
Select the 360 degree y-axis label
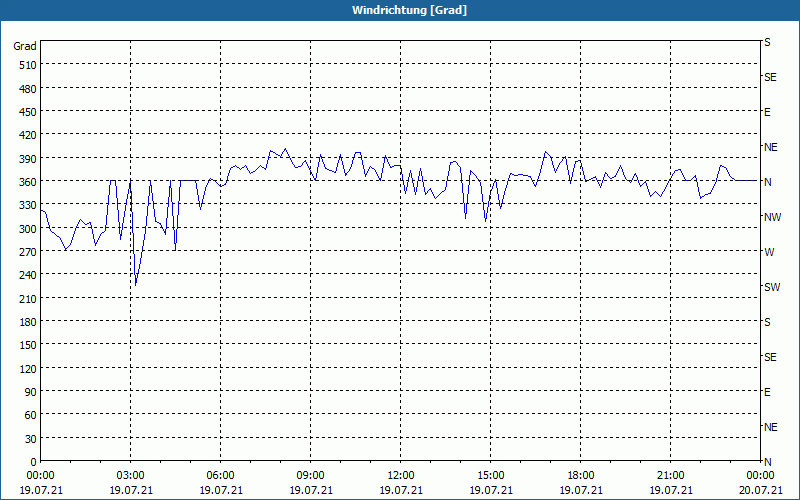28,182
